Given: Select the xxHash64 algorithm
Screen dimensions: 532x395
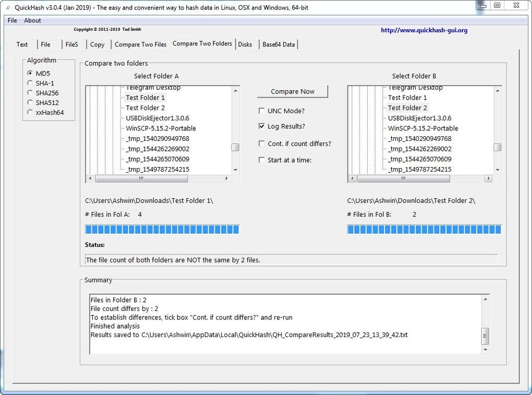Looking at the screenshot, I should pyautogui.click(x=30, y=112).
